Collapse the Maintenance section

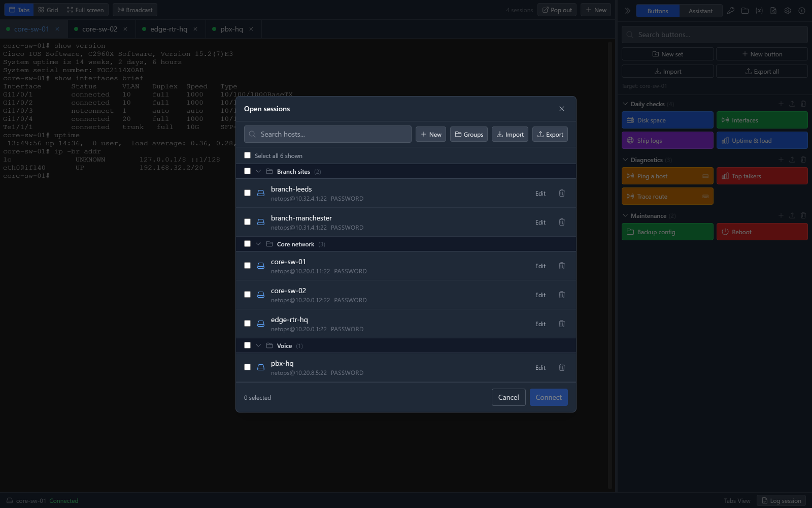click(x=625, y=215)
